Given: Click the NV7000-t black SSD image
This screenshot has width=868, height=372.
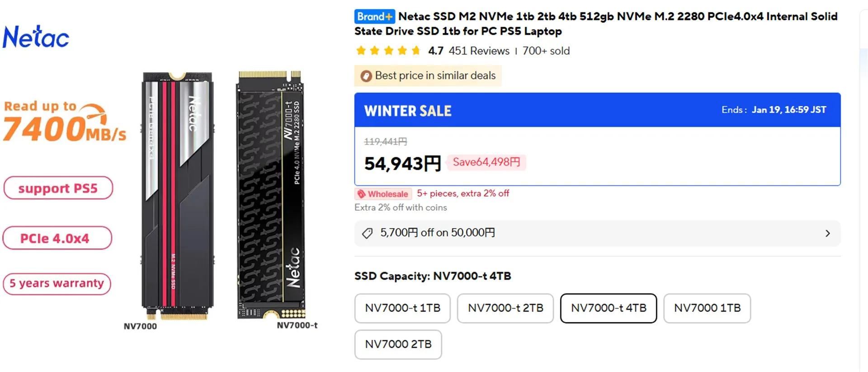Looking at the screenshot, I should click(271, 194).
